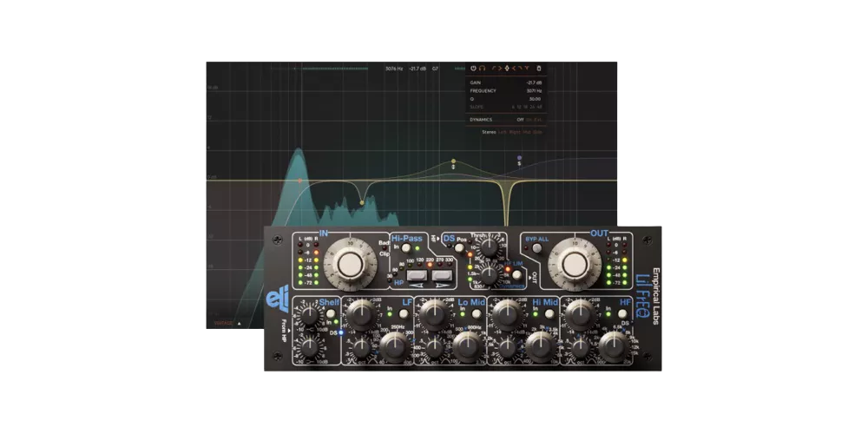
Task: Click the upper Shelf gain knob
Action: click(310, 316)
